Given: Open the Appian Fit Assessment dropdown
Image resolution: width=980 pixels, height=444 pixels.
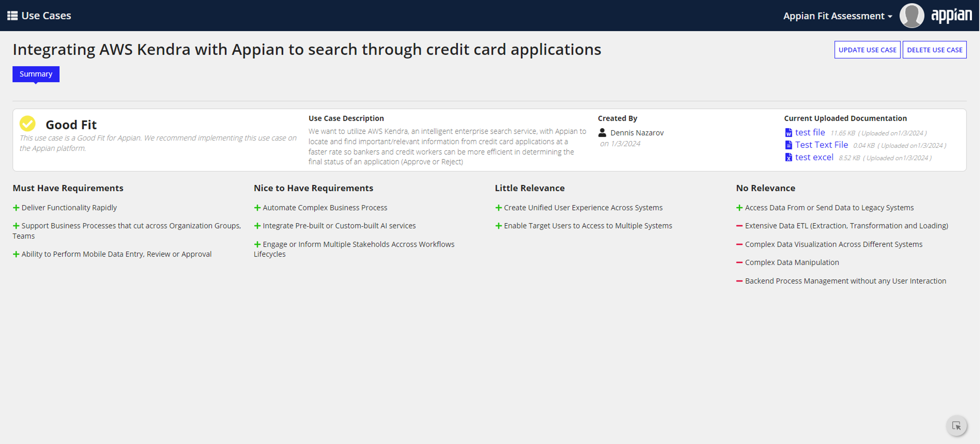Looking at the screenshot, I should pos(837,16).
